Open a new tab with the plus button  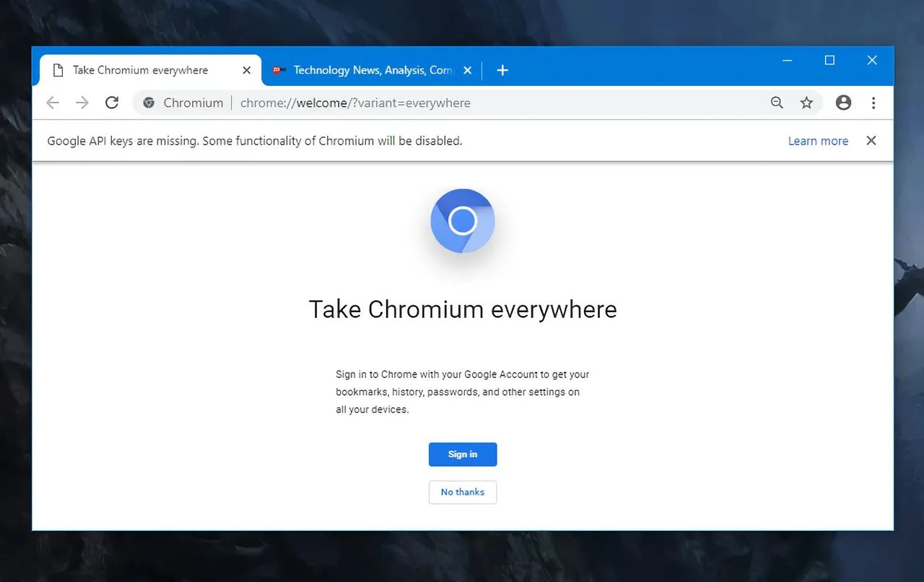tap(502, 70)
